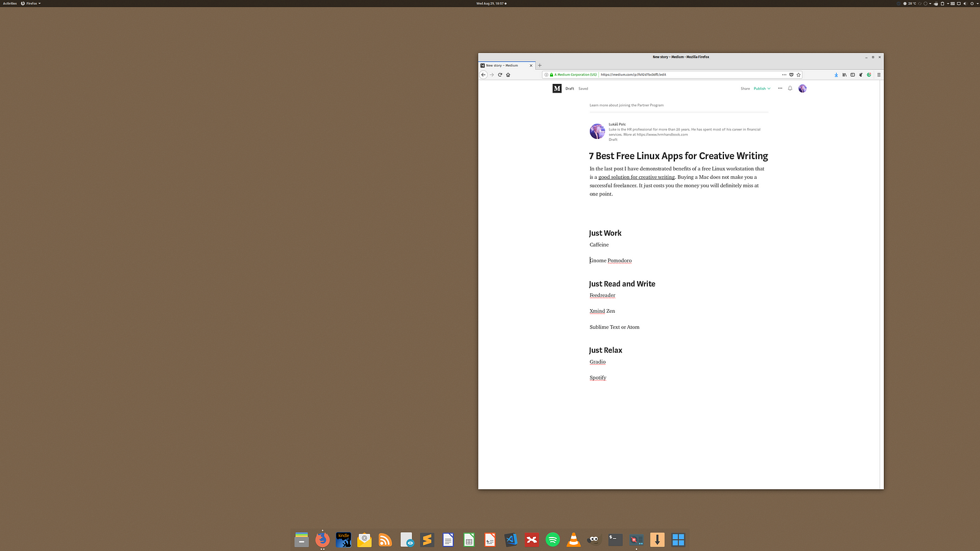Open Firefox downloads panel
The height and width of the screenshot is (551, 980).
click(836, 75)
